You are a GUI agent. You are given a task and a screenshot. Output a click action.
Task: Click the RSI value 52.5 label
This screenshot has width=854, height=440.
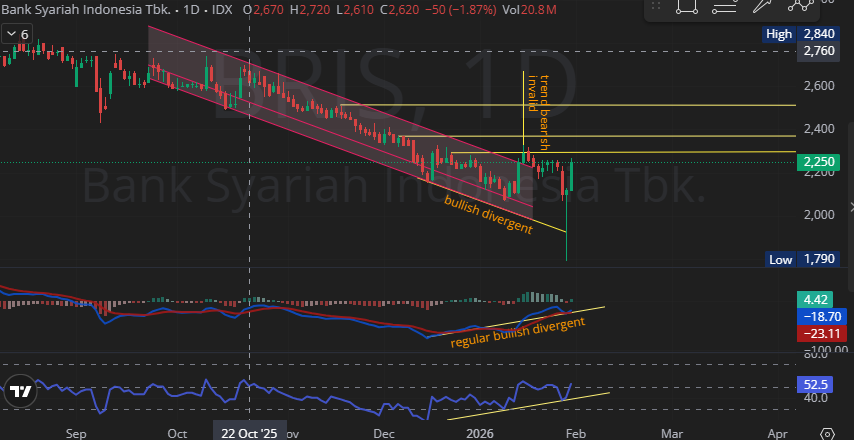point(815,384)
